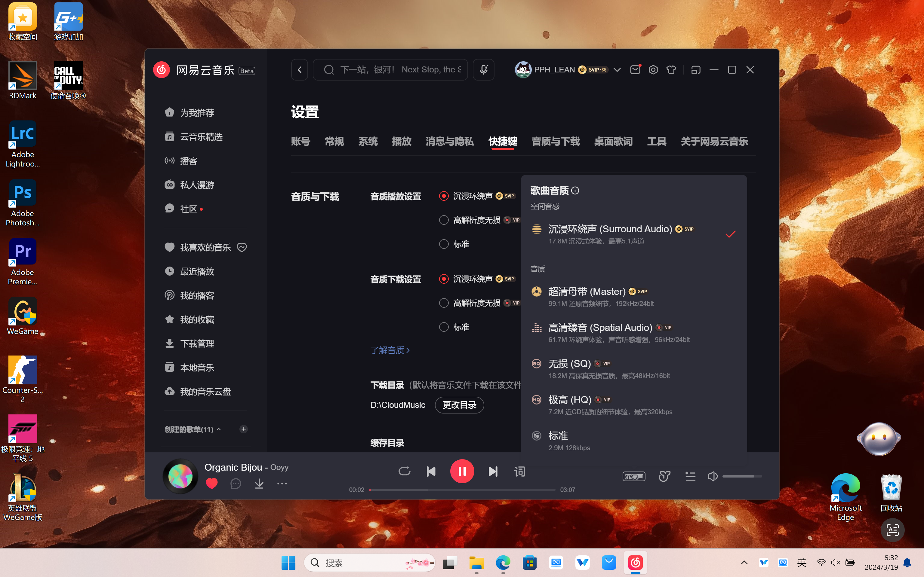Expand user account dropdown menu

tap(617, 70)
